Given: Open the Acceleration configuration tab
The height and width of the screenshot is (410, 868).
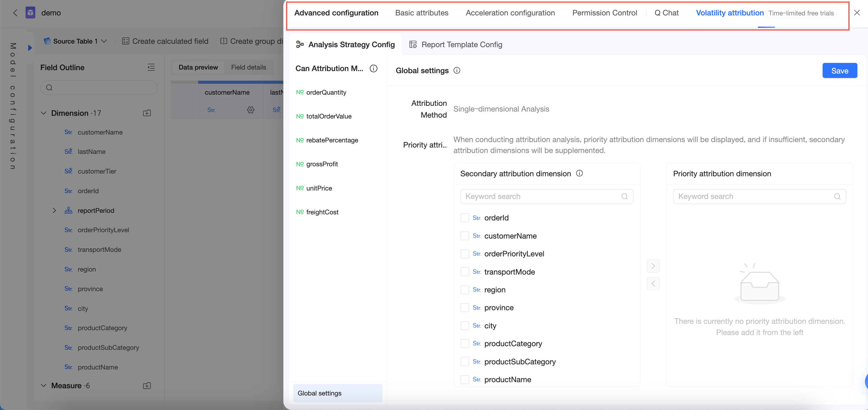Looking at the screenshot, I should coord(510,13).
